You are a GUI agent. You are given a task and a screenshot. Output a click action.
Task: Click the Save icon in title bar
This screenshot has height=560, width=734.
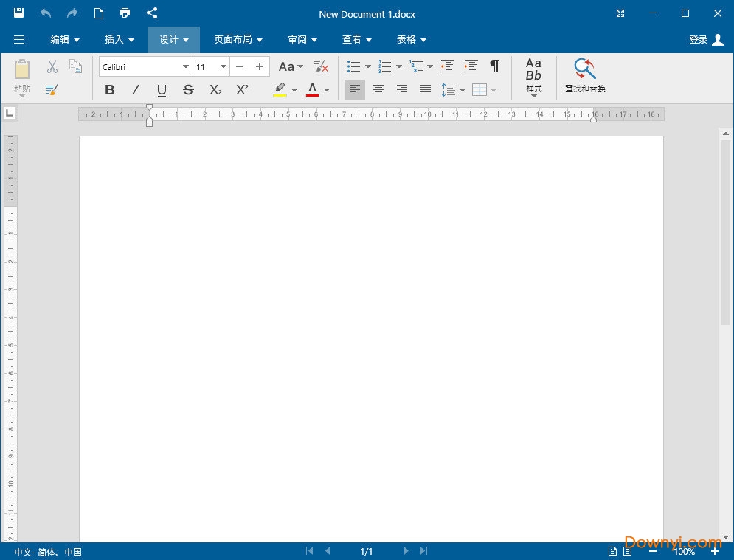click(18, 13)
